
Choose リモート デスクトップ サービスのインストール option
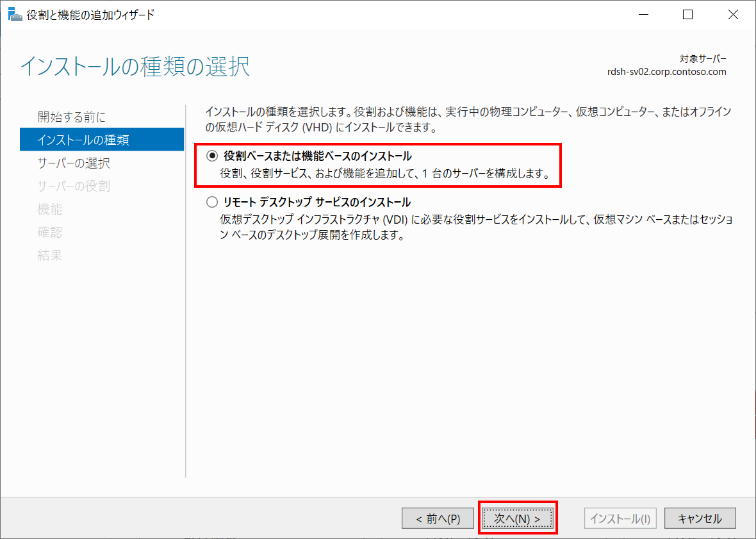[211, 202]
